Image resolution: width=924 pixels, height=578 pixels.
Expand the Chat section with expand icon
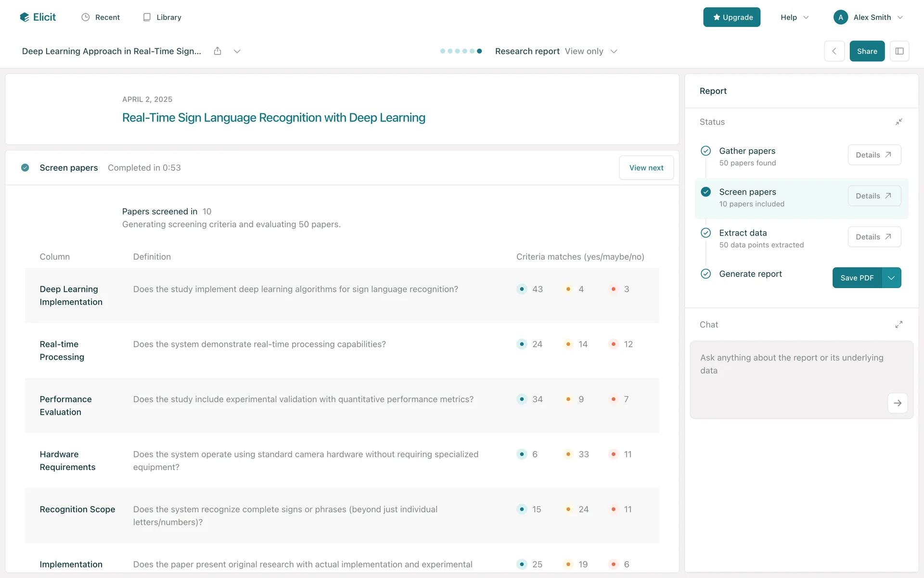pos(898,325)
